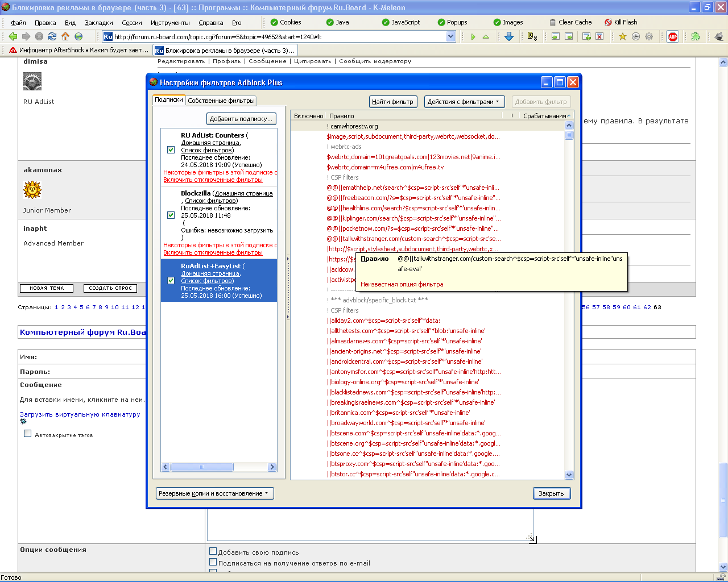This screenshot has width=728, height=582.
Task: Toggle the Java privacy option
Action: (337, 22)
